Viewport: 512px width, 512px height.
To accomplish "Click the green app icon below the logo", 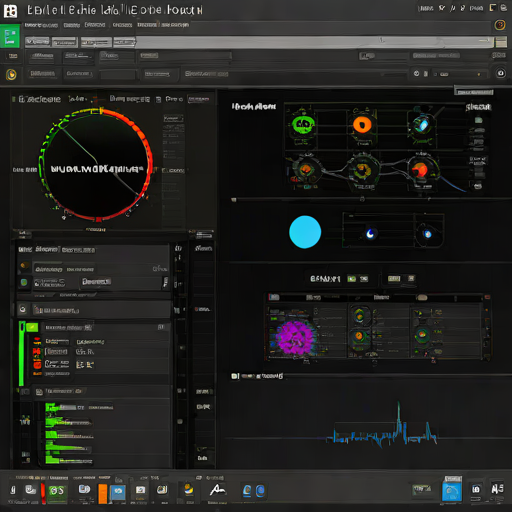I will [10, 37].
